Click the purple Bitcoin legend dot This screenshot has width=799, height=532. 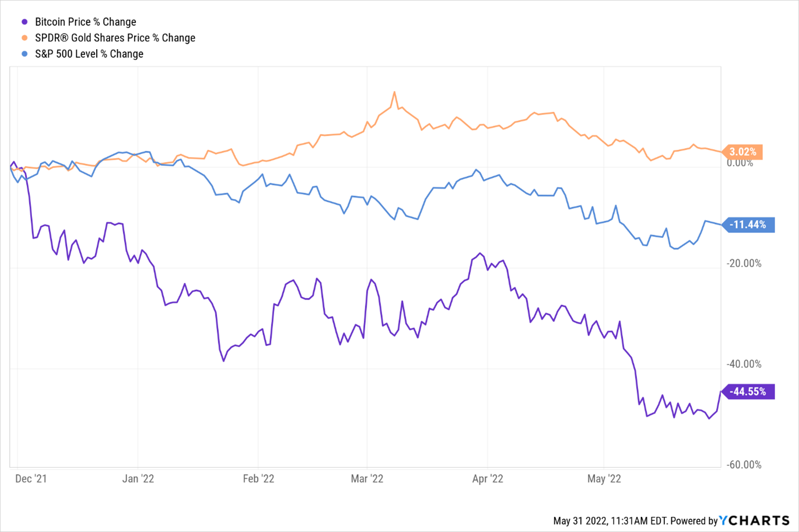tap(25, 22)
